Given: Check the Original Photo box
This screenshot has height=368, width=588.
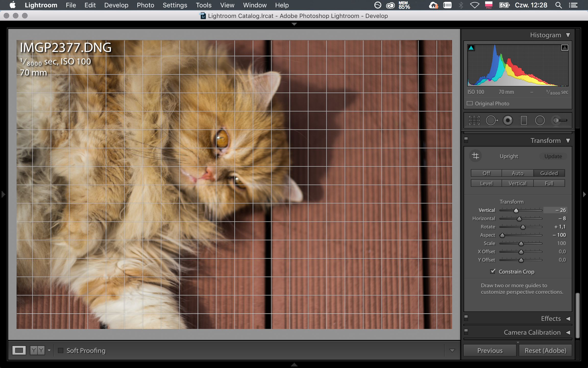Looking at the screenshot, I should [470, 103].
